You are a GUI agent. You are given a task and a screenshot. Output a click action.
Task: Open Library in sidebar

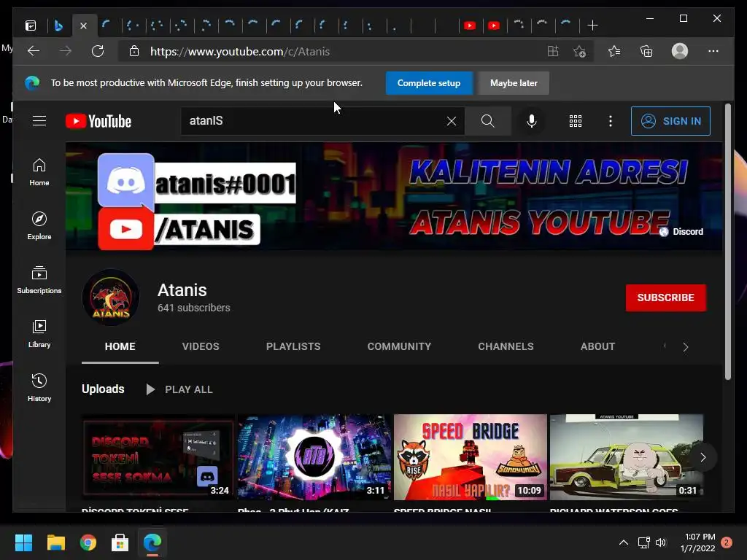coord(39,334)
